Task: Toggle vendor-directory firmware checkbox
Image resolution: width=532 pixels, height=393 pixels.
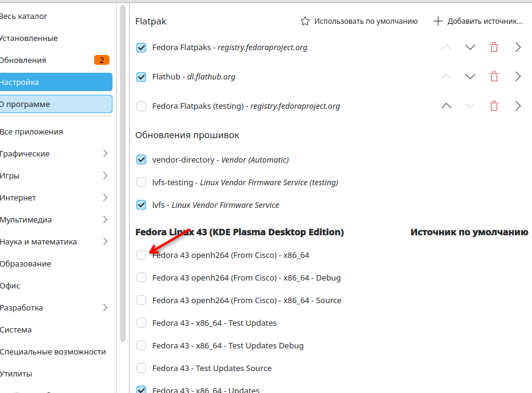Action: (141, 160)
